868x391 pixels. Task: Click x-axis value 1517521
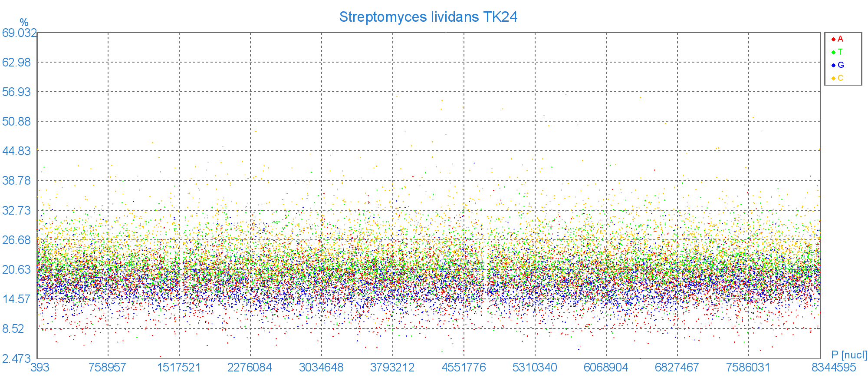coord(179,368)
